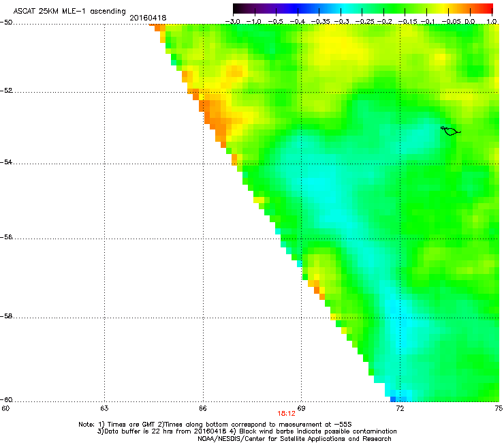This screenshot has width=504, height=443.
Task: Click the color bar label -1.0
Action: coord(255,22)
